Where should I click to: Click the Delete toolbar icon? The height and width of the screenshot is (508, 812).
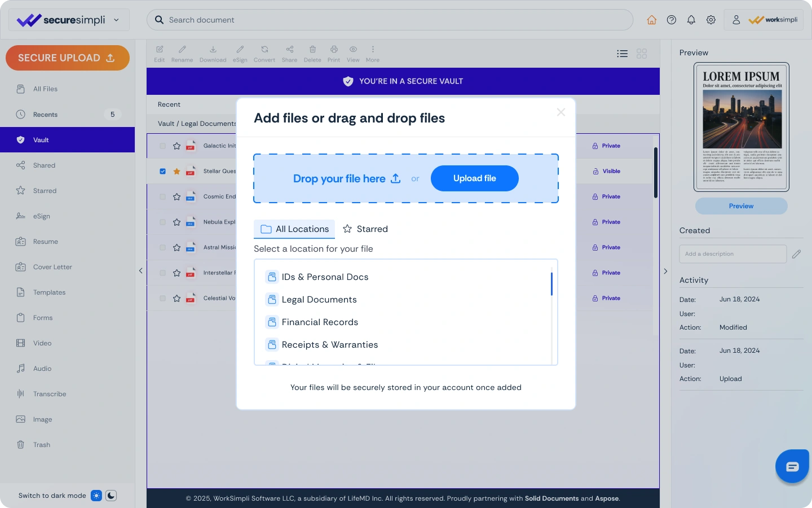pyautogui.click(x=312, y=54)
